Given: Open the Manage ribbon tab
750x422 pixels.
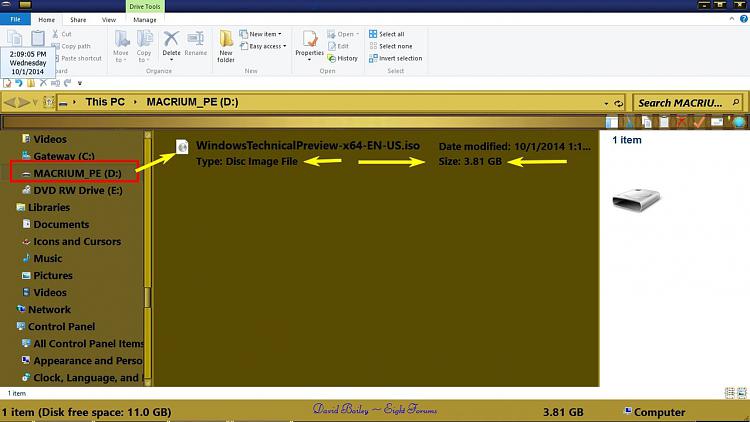Looking at the screenshot, I should point(145,20).
